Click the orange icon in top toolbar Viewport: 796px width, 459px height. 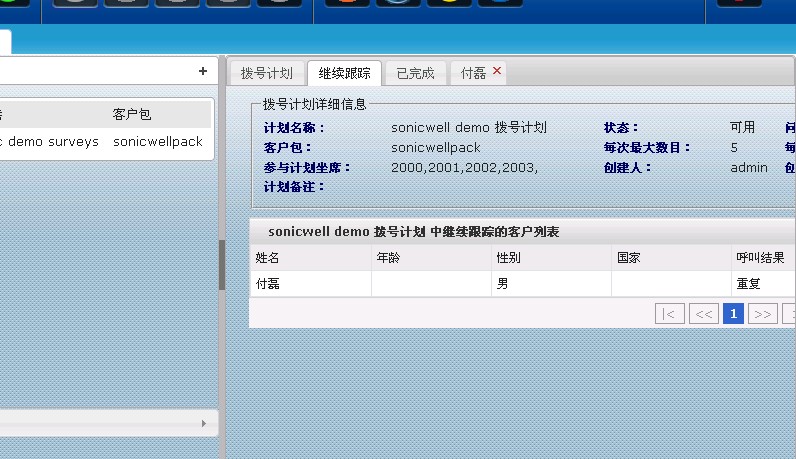tap(346, 3)
